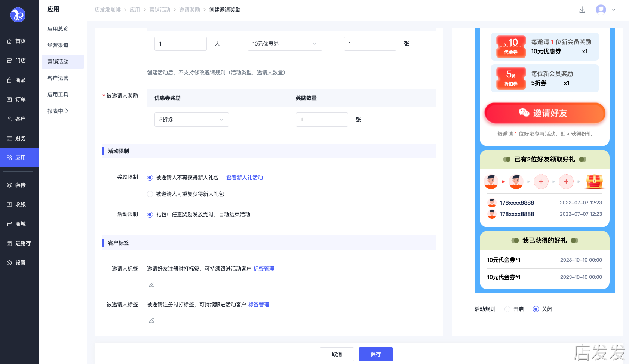Open 标签管理 link for 被邀请人标签
629x364 pixels.
pos(259,305)
